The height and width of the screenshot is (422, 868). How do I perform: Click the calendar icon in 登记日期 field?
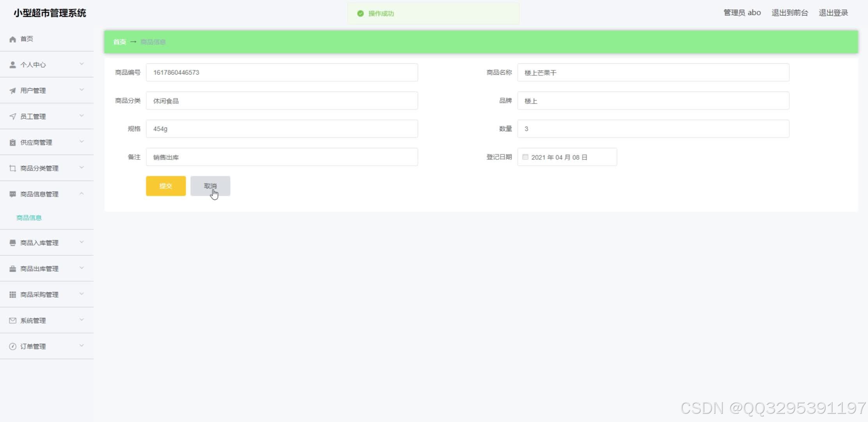[x=525, y=157]
